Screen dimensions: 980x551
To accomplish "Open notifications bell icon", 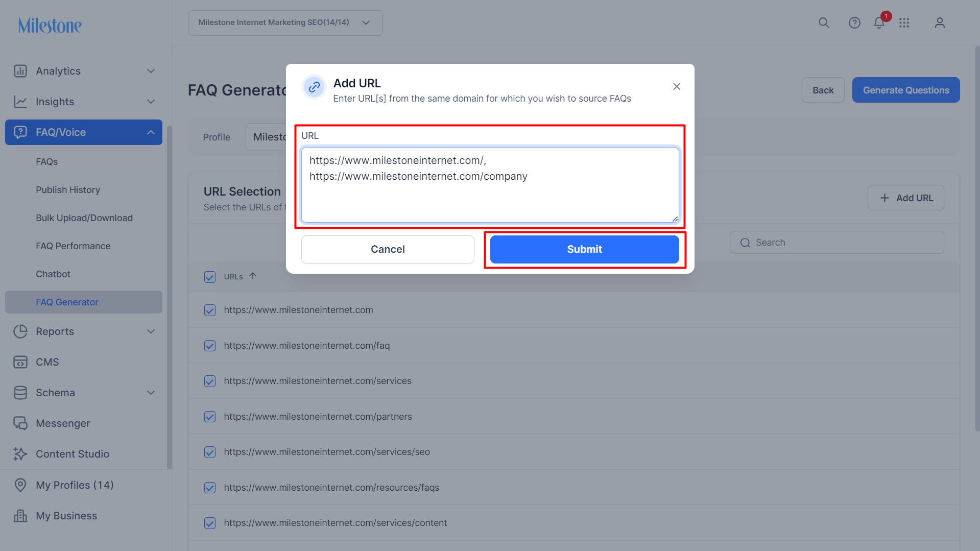I will click(x=879, y=23).
